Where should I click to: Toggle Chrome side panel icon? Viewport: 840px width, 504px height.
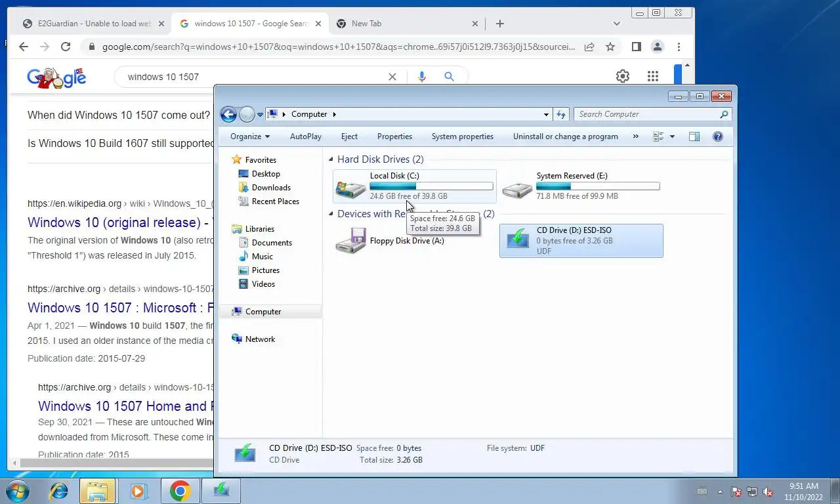pos(636,47)
